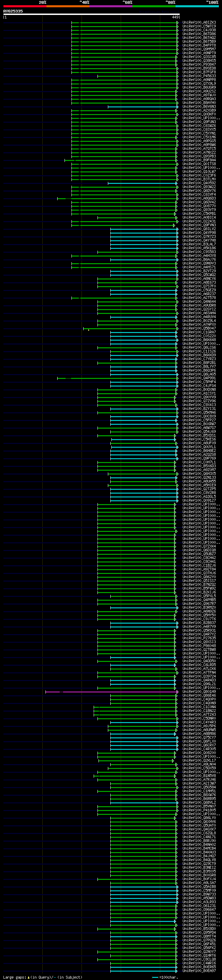Click the Large gaps legend text

(15, 977)
